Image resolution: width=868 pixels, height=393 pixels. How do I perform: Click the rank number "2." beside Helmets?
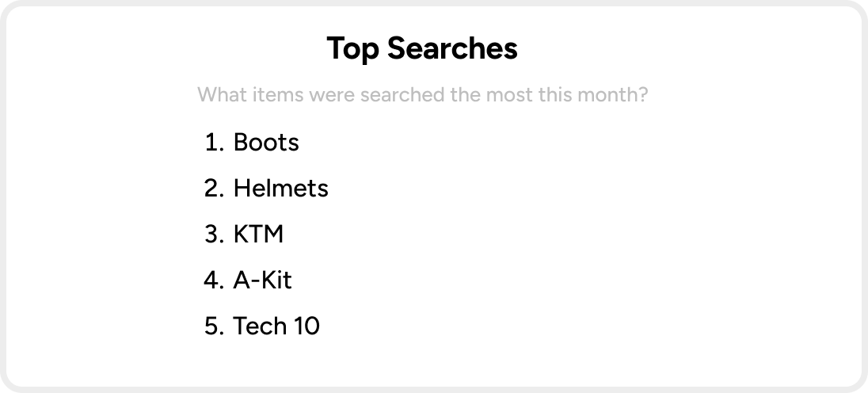tap(215, 189)
